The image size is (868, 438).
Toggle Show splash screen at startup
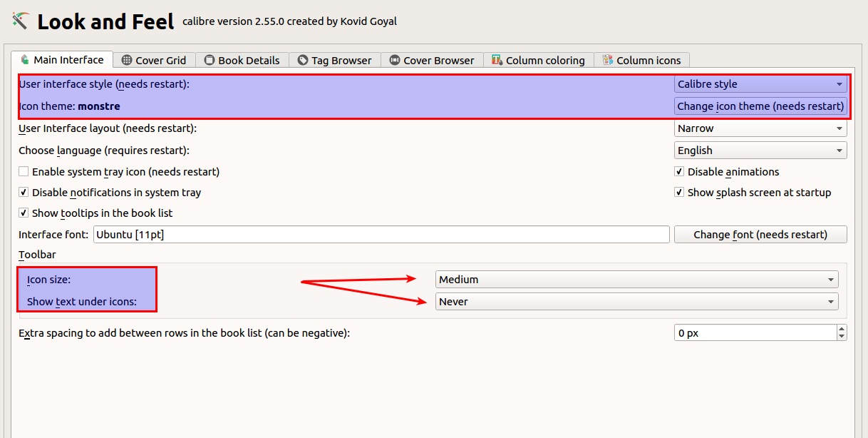point(679,193)
